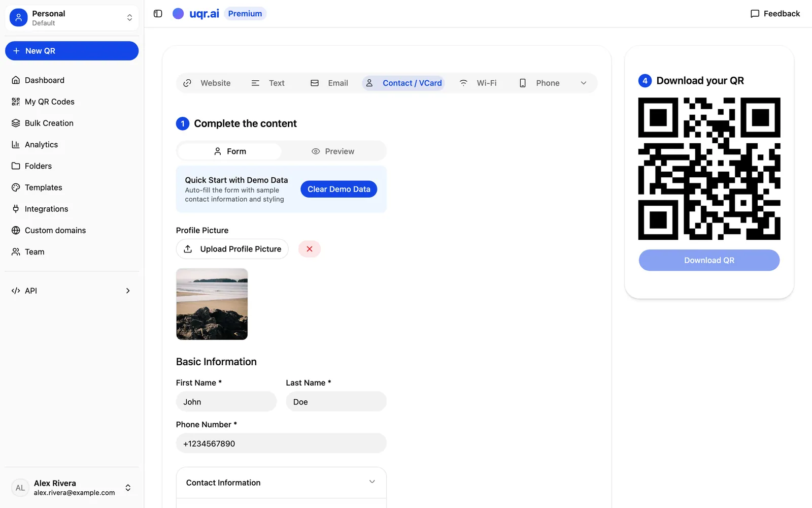Click the uqr.ai logo circle
812x508 pixels.
pos(178,14)
